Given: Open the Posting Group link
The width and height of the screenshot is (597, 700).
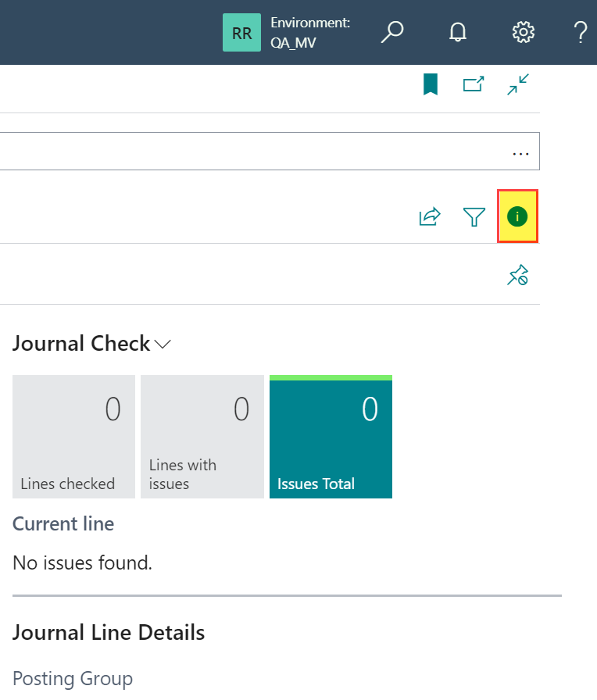Looking at the screenshot, I should [x=73, y=678].
